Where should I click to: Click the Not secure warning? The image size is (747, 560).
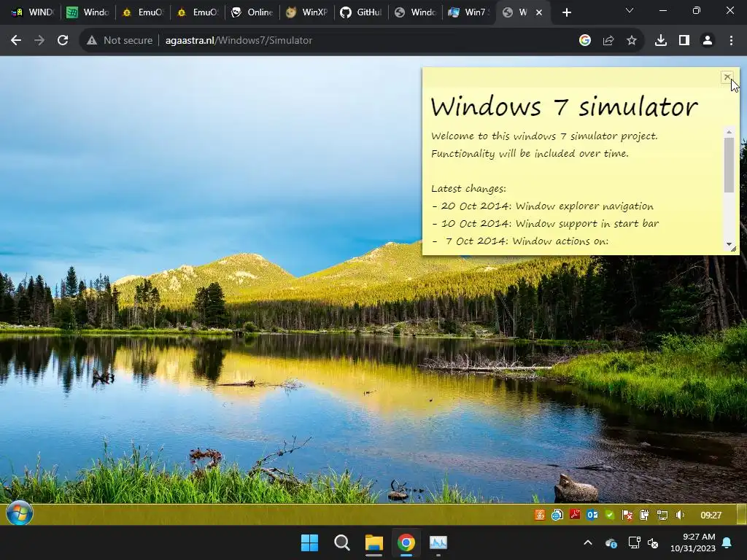point(120,41)
